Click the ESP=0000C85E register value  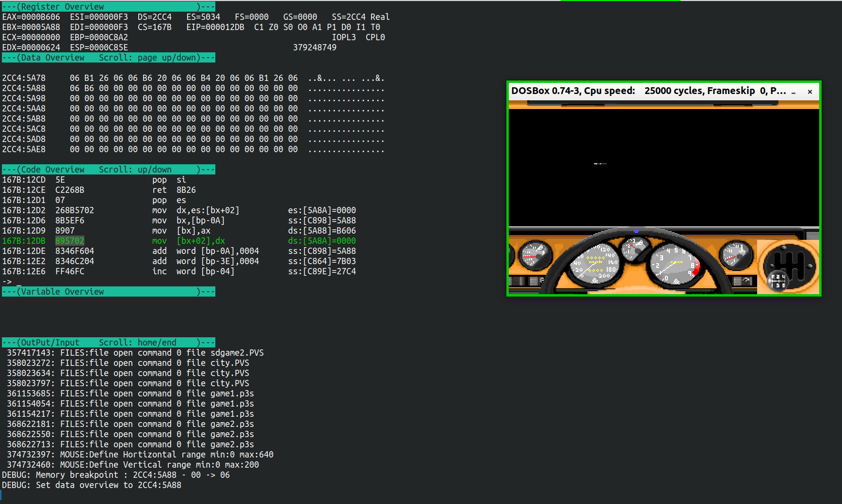click(x=99, y=47)
